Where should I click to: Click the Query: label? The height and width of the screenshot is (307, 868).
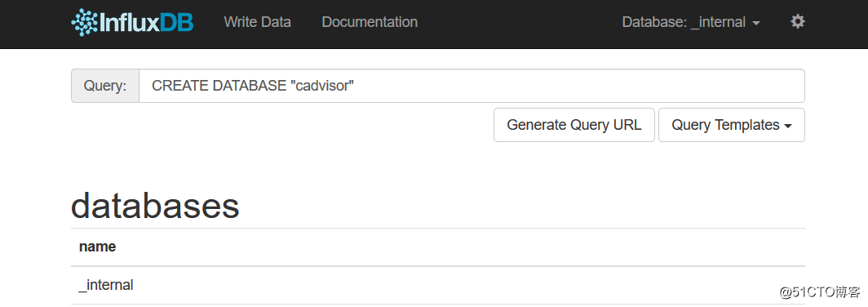click(105, 86)
